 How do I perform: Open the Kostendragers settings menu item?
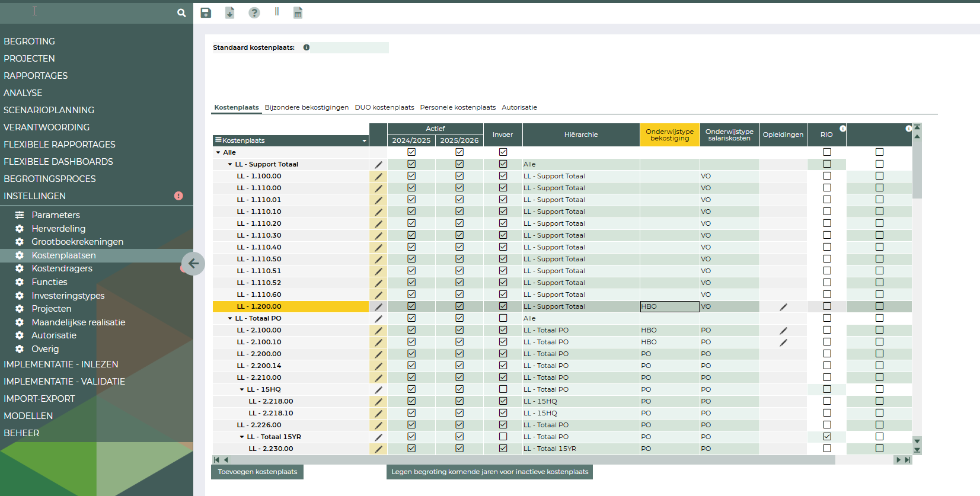click(62, 268)
